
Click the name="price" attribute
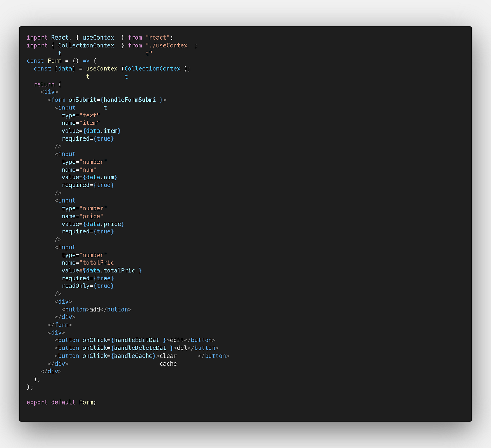point(82,216)
